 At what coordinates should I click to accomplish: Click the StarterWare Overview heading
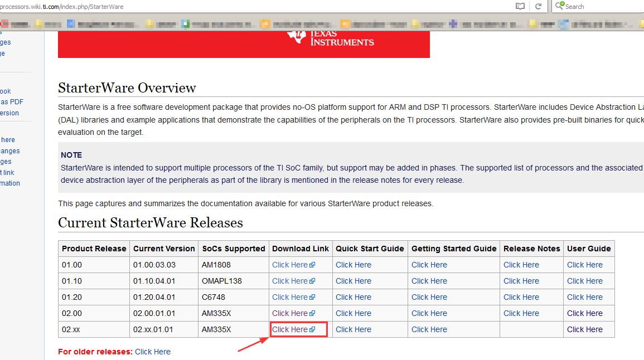pyautogui.click(x=127, y=87)
